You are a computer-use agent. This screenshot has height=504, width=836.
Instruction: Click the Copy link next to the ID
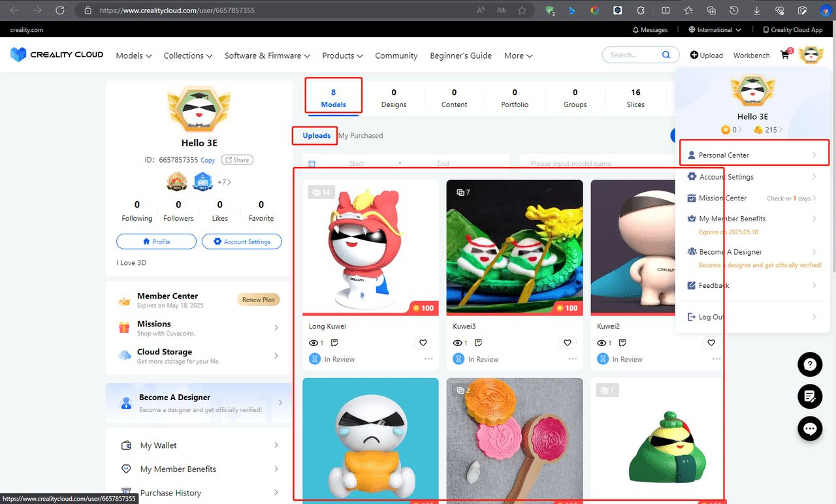pos(208,160)
